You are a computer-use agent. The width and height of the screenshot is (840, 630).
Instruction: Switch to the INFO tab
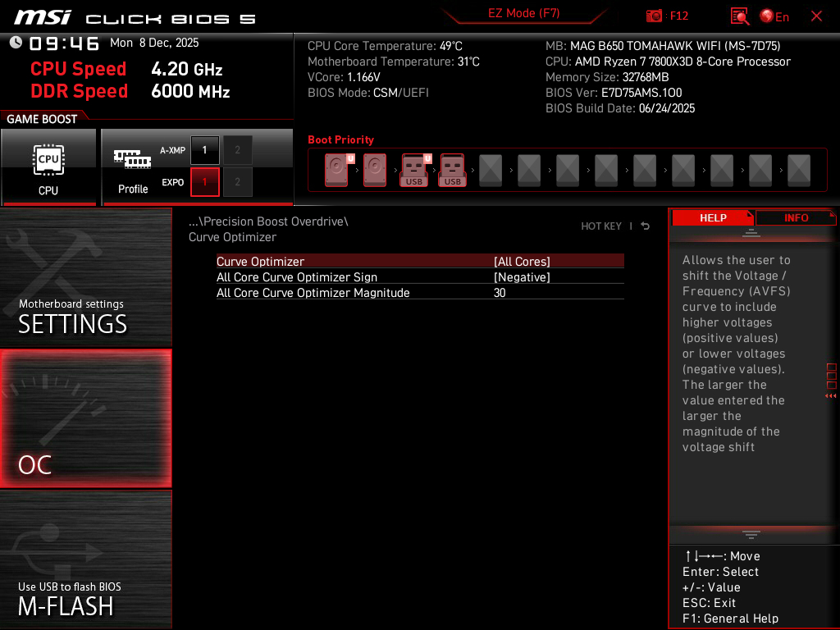click(796, 217)
